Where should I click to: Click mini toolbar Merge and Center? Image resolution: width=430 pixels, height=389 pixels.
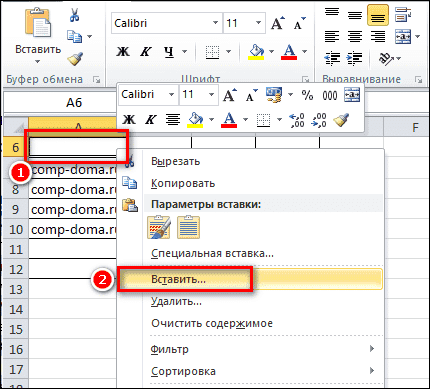point(352,95)
